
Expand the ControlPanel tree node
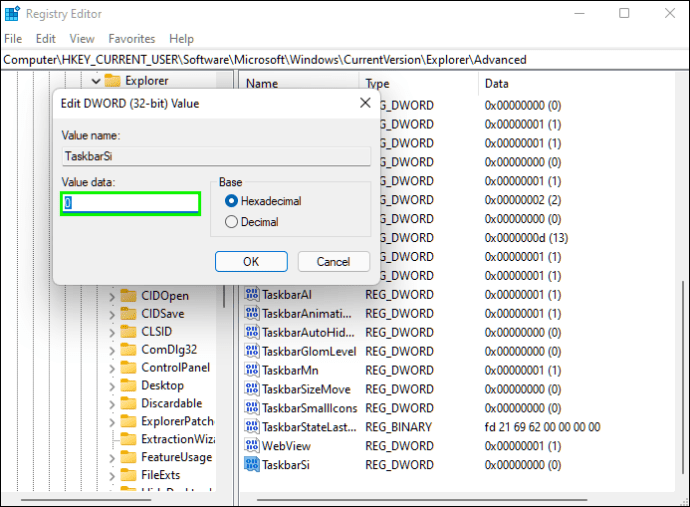[112, 368]
